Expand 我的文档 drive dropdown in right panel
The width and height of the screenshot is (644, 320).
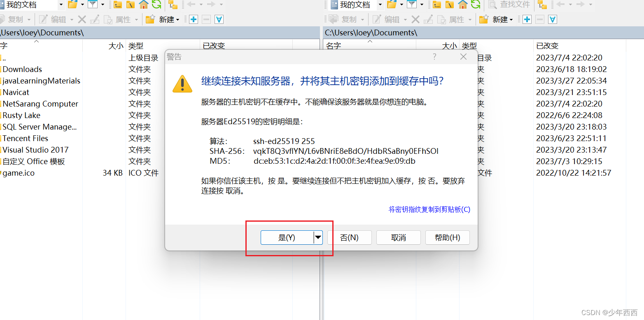tap(380, 5)
